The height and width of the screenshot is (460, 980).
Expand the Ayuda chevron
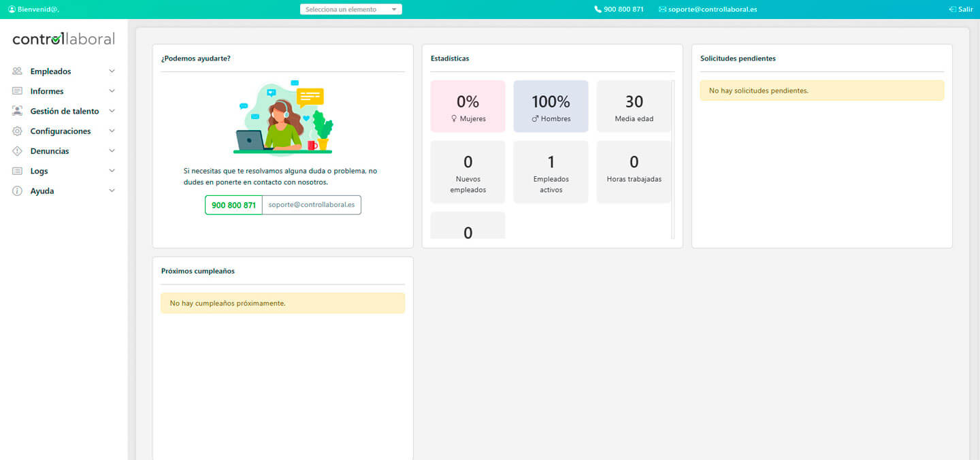[x=112, y=191]
